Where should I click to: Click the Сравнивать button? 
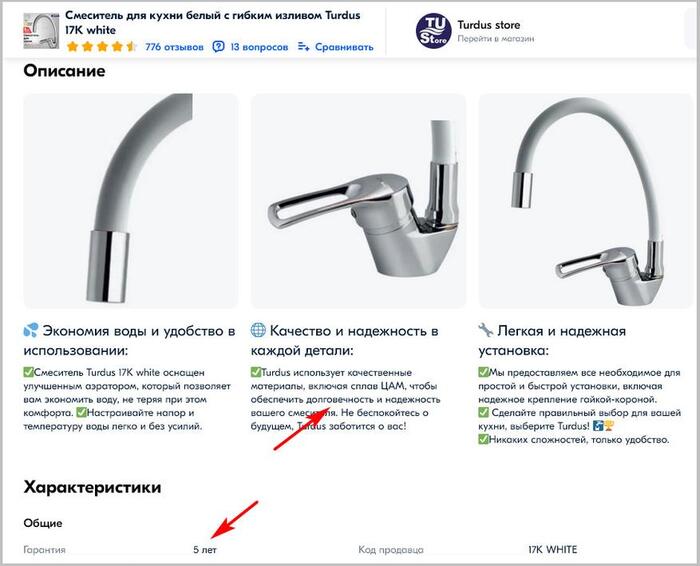344,47
